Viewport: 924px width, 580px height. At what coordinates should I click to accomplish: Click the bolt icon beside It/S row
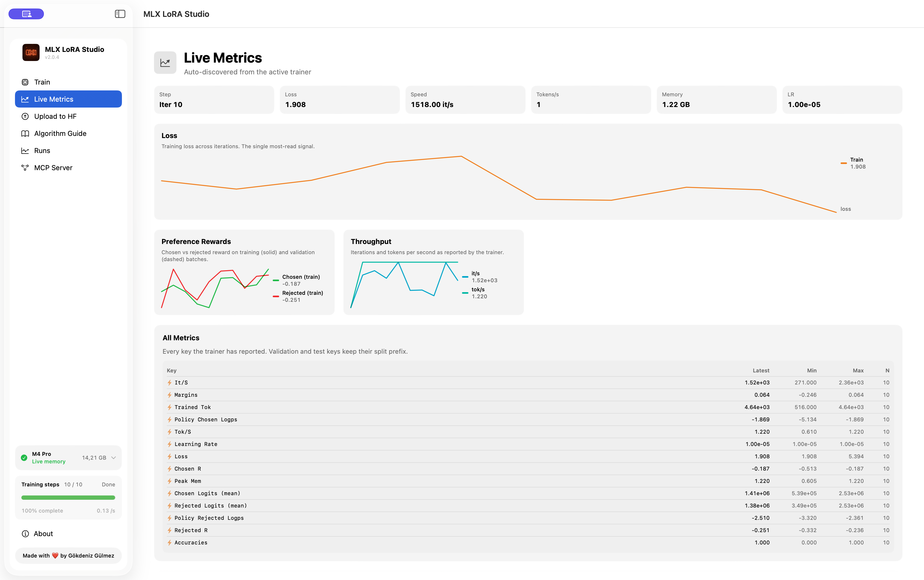click(x=170, y=383)
